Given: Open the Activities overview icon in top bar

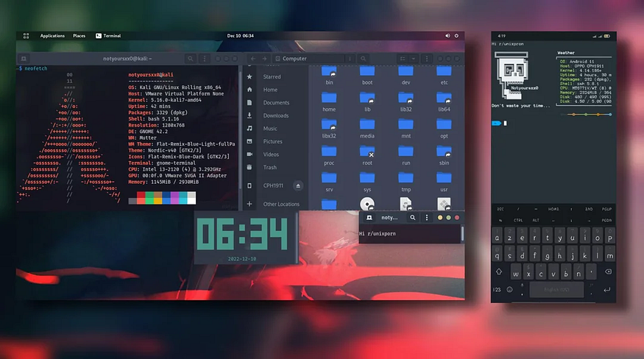Looking at the screenshot, I should pyautogui.click(x=26, y=35).
